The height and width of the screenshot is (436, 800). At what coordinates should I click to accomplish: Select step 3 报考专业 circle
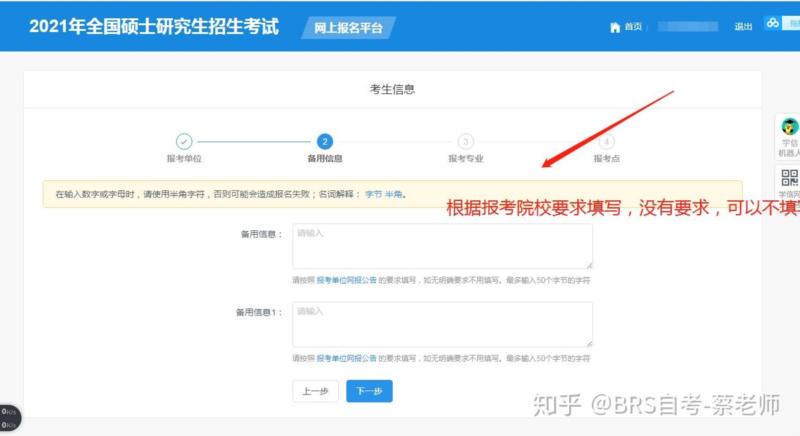(465, 141)
